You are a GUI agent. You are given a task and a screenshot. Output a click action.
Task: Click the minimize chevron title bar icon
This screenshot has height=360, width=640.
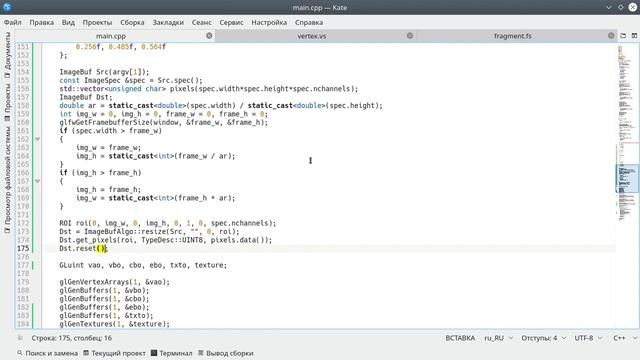(x=609, y=7)
